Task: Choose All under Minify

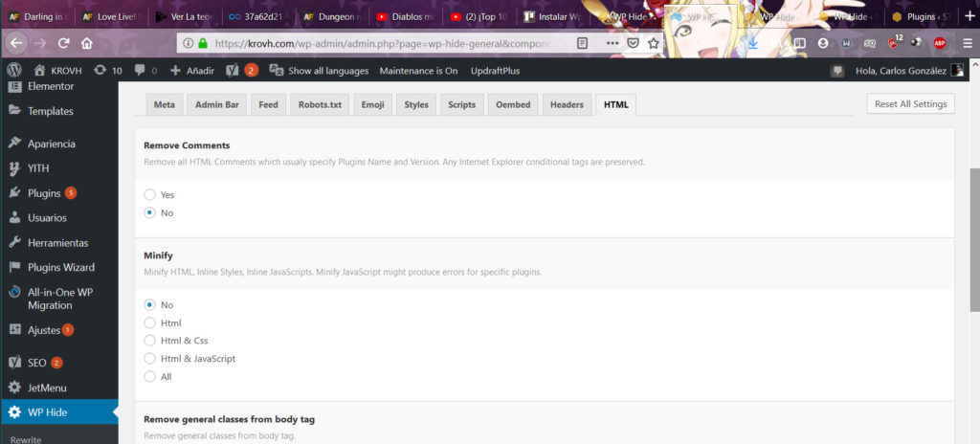Action: [x=149, y=377]
